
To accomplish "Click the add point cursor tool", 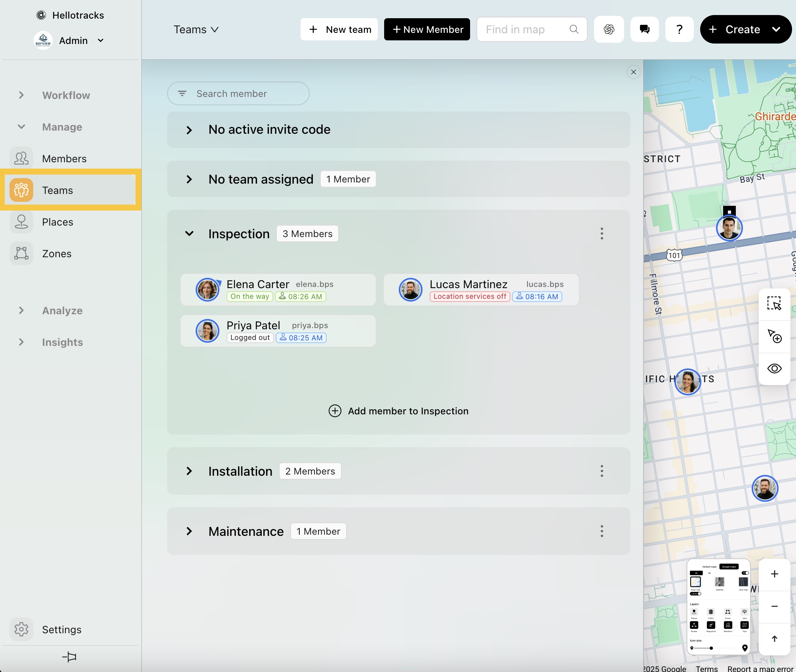I will 774,336.
